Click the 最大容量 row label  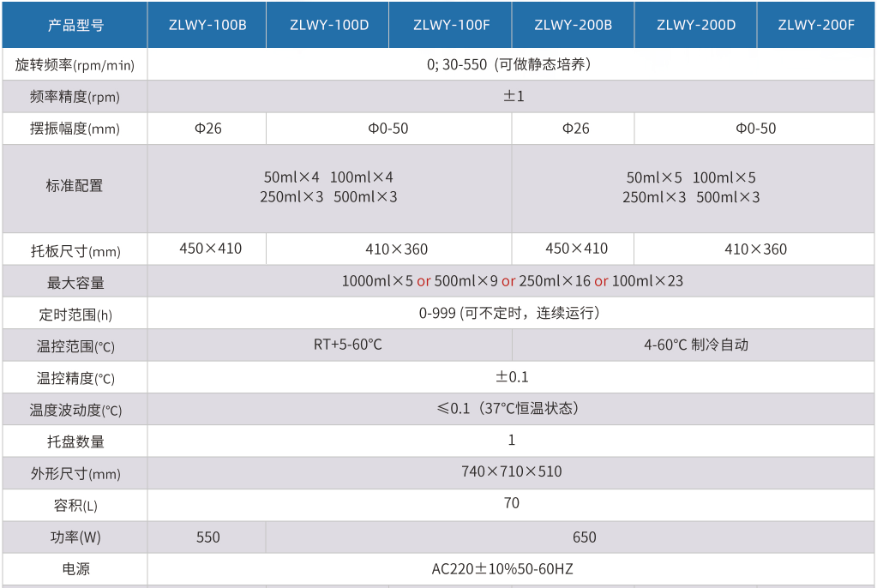[75, 282]
